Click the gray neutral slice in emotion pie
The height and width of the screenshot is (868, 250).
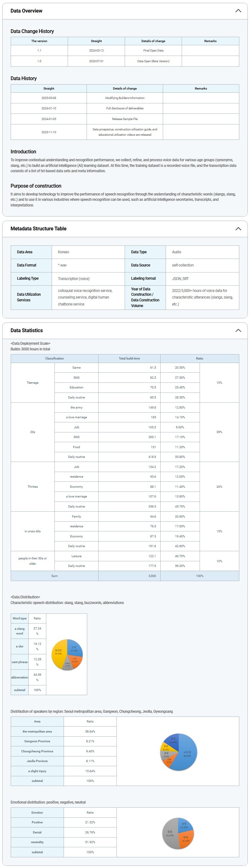pyautogui.click(x=169, y=834)
